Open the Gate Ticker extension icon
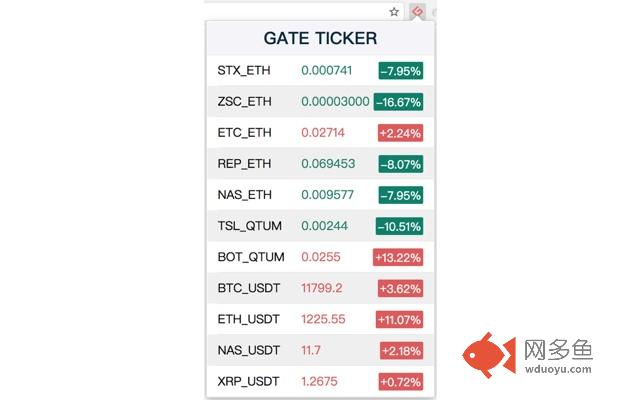This screenshot has height=400, width=640. 417,11
